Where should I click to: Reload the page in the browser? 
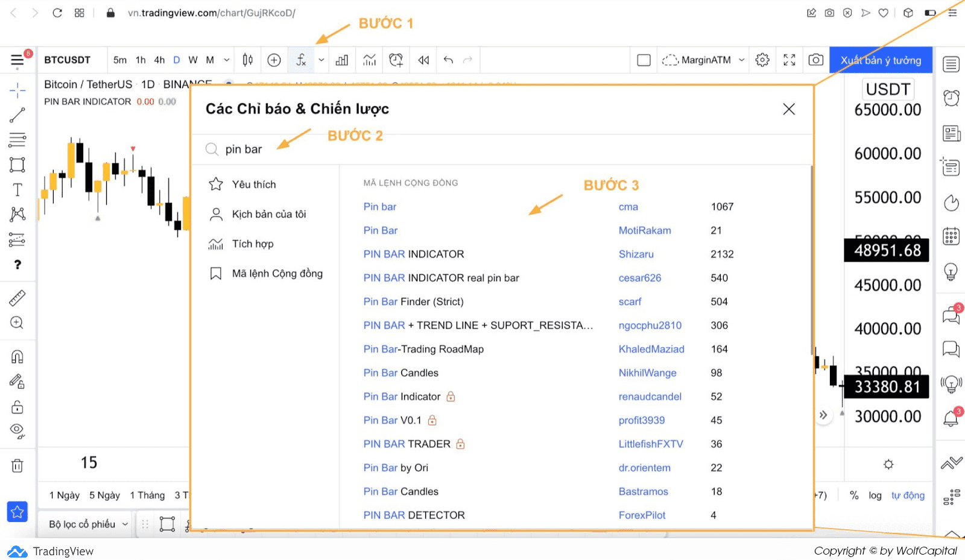point(57,13)
